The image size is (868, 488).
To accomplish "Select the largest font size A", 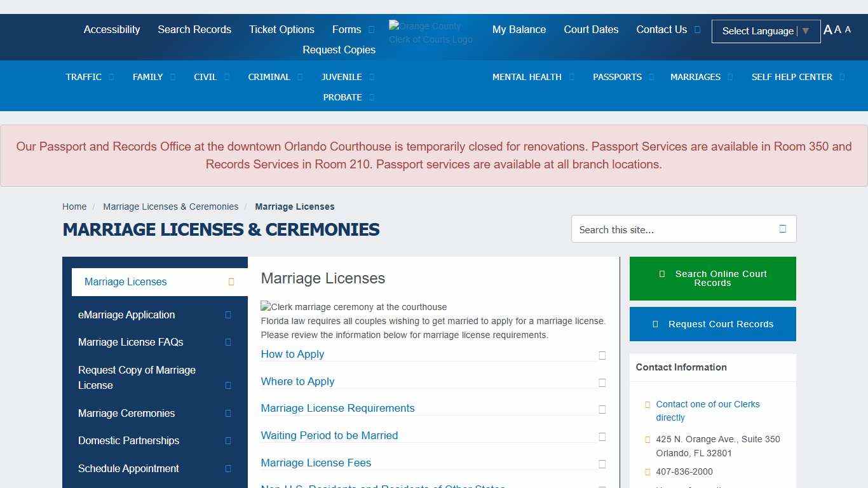I will point(827,30).
